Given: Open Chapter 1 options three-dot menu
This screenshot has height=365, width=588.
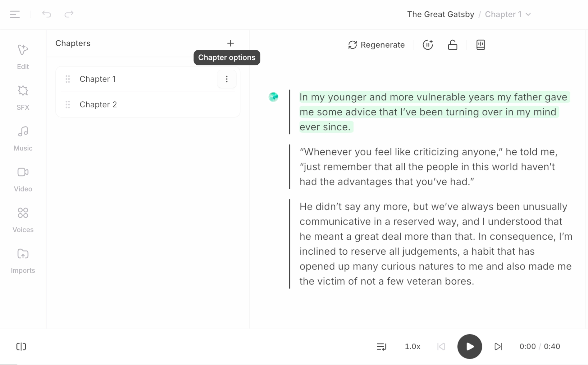Looking at the screenshot, I should click(227, 79).
